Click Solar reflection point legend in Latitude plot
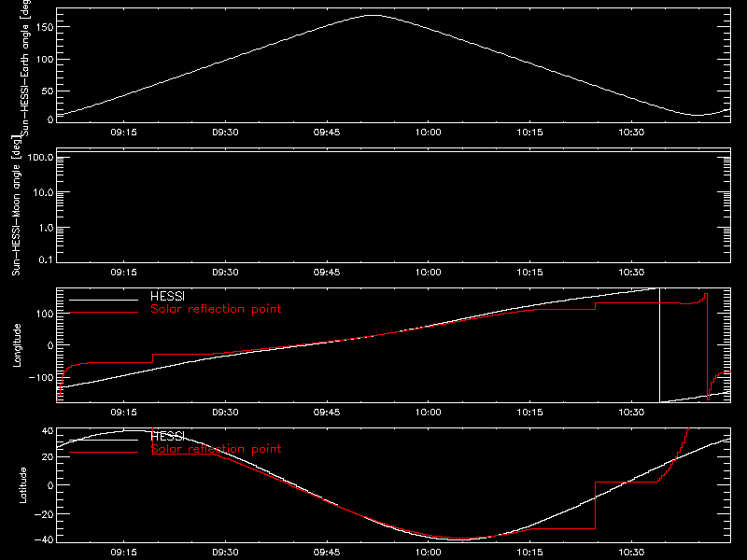The image size is (747, 560). [x=217, y=449]
